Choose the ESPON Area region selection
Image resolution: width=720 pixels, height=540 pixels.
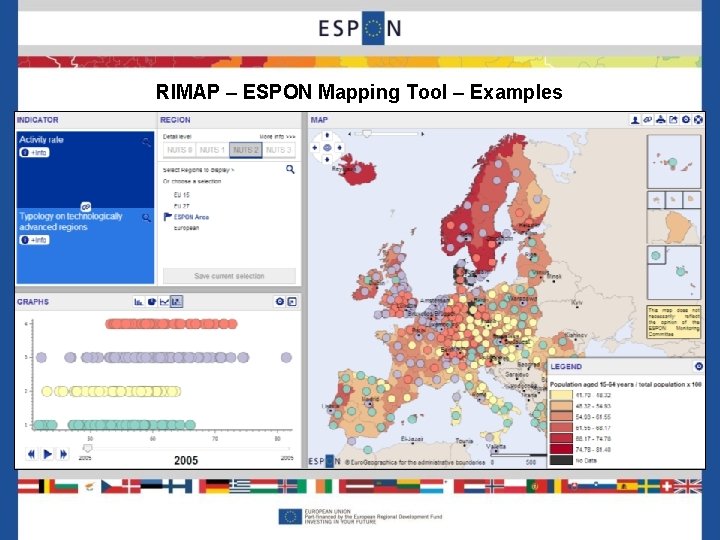pos(191,217)
